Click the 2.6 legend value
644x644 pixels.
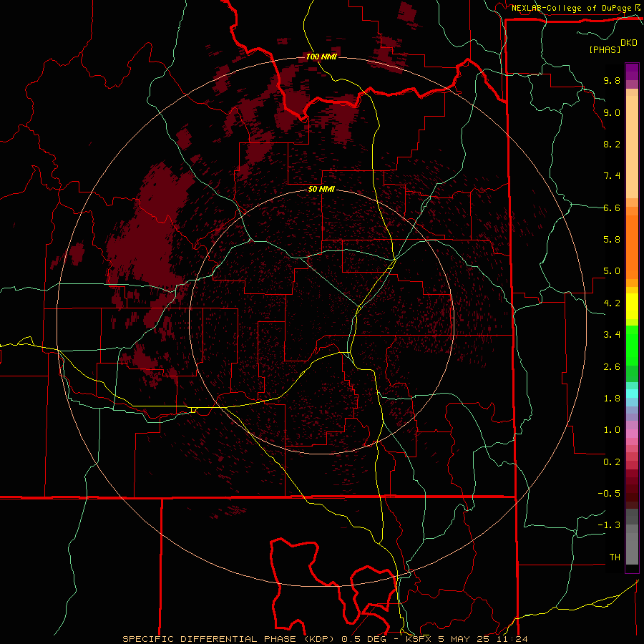tap(612, 367)
